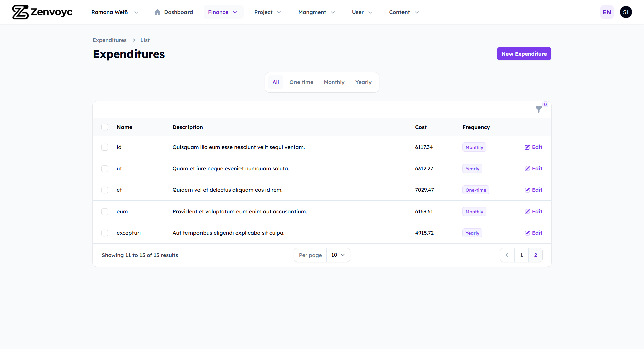Image resolution: width=644 pixels, height=349 pixels.
Task: Select the EN language switcher
Action: [607, 12]
